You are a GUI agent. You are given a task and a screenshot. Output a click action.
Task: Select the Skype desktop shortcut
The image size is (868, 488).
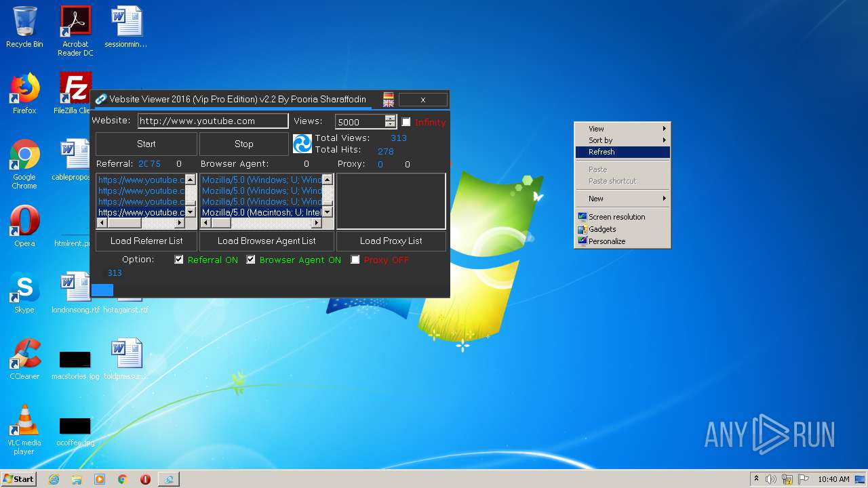point(24,293)
